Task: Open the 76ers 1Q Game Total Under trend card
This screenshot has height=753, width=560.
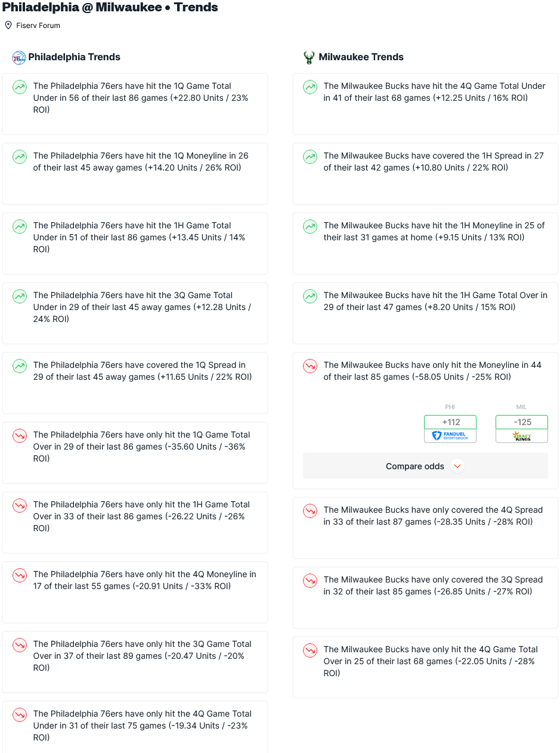Action: [x=135, y=104]
